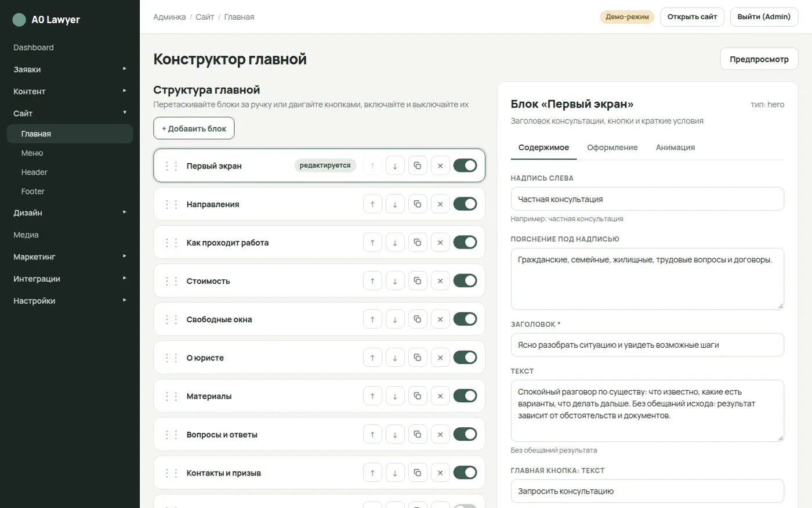Log out with Выйти (Admin)
The image size is (812, 508).
[764, 17]
